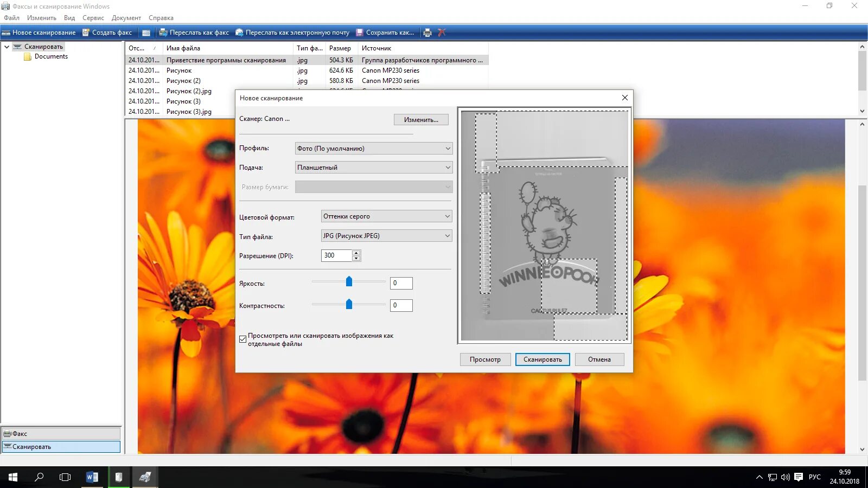Decrease DPI with the down spinner arrow
Screen dimensions: 868x488
click(356, 259)
